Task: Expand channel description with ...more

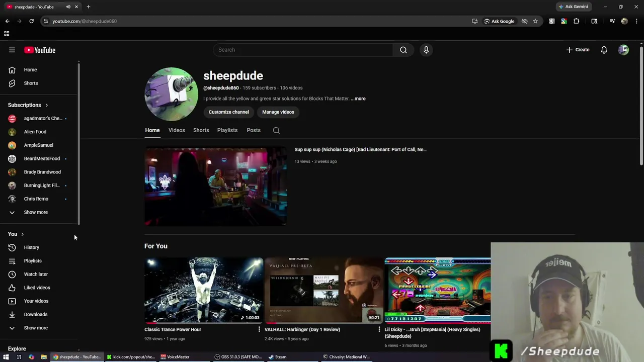Action: point(358,99)
